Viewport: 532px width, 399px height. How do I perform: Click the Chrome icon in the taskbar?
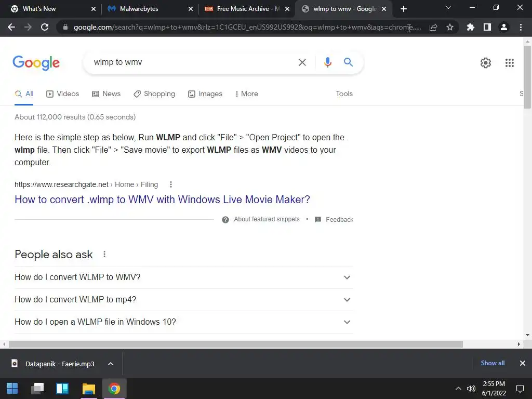114,389
